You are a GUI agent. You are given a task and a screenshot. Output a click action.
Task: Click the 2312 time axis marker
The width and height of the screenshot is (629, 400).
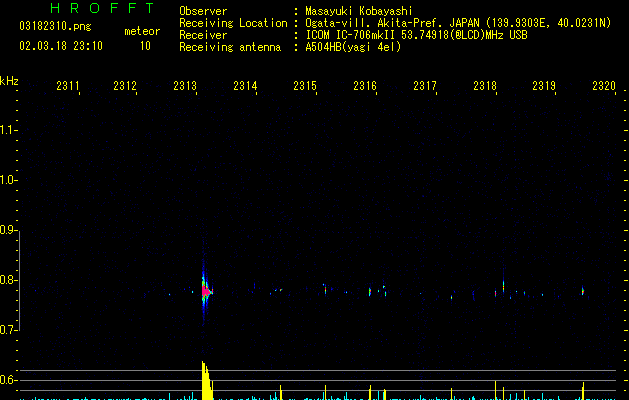coord(125,85)
